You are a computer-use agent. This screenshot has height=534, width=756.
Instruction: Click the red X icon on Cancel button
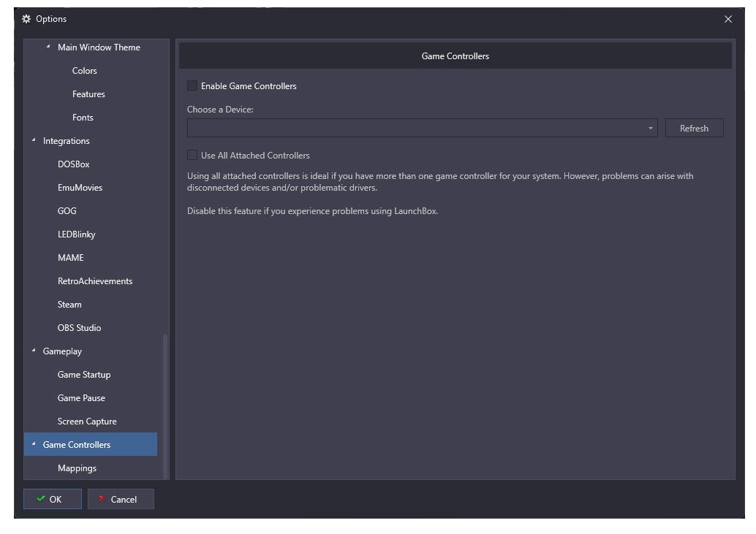coord(102,499)
